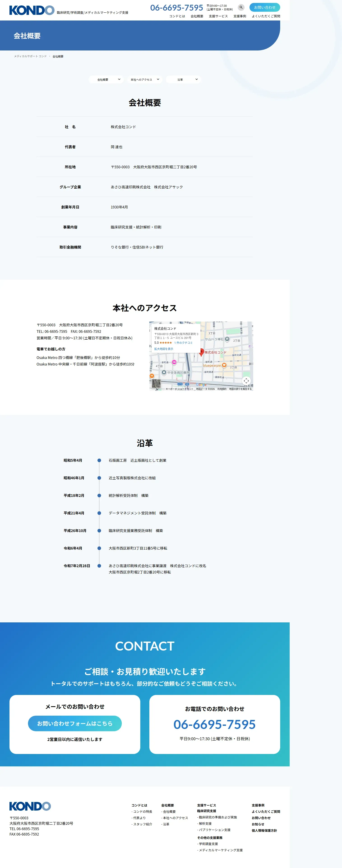Open footer link スタッフ紹介
This screenshot has height=868, width=342.
point(142,824)
